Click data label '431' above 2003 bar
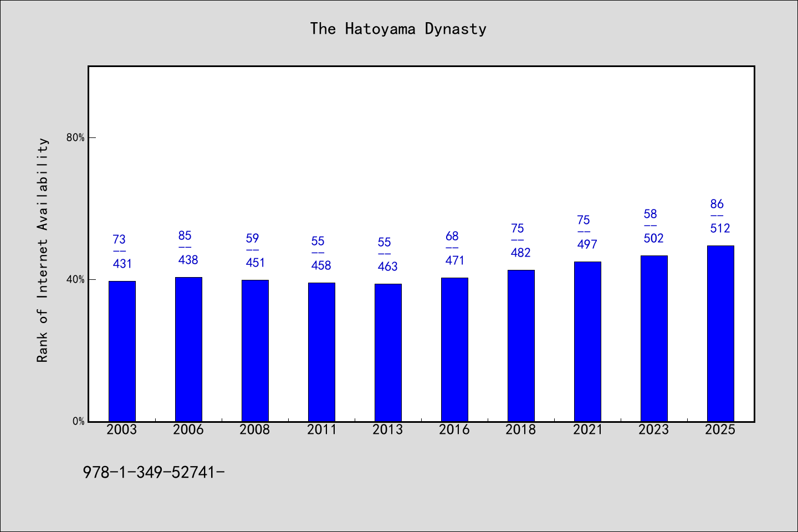Screen dimensions: 798x532 point(122,264)
